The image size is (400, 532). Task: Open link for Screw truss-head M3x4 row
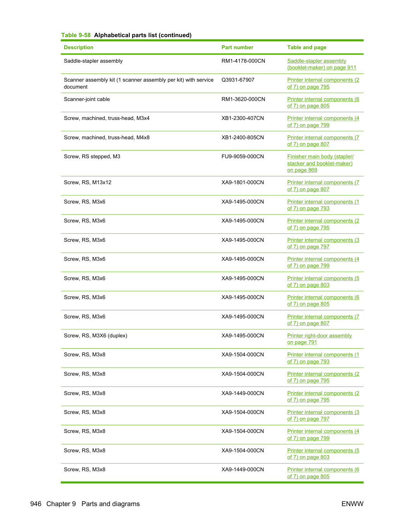(323, 121)
